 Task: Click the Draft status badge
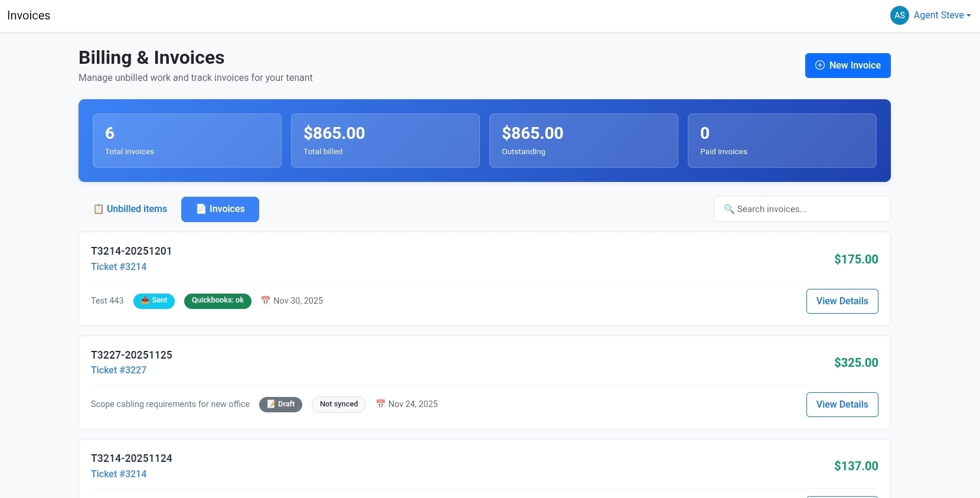pyautogui.click(x=280, y=404)
